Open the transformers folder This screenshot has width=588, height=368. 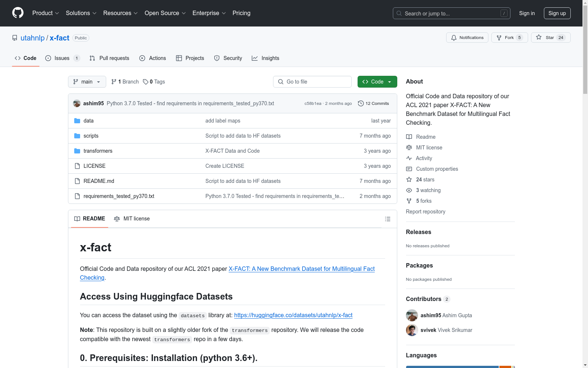coord(98,151)
